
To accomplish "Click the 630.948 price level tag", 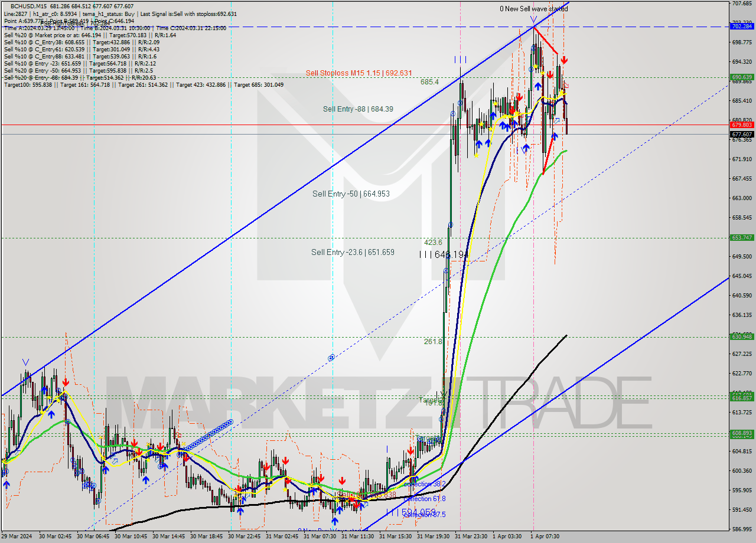I will pos(742,336).
